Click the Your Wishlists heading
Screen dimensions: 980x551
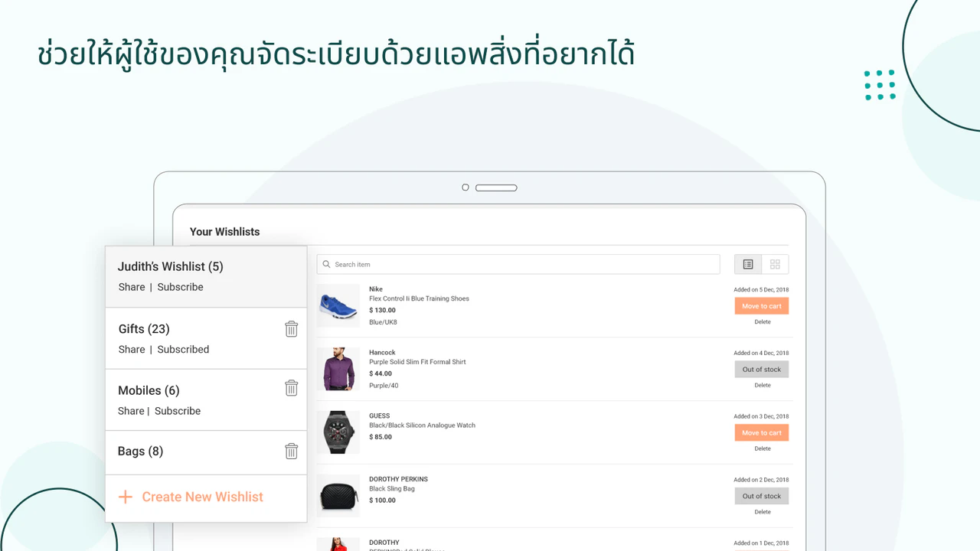click(x=224, y=232)
